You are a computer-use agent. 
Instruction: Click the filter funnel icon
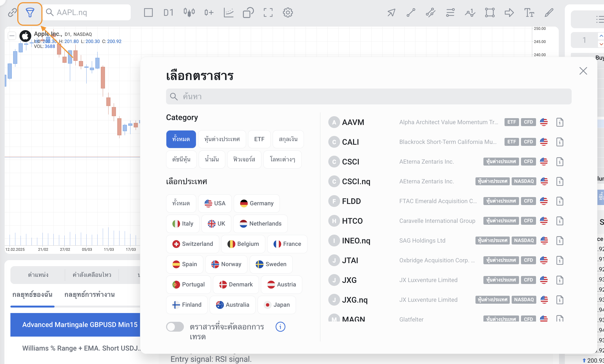click(30, 13)
